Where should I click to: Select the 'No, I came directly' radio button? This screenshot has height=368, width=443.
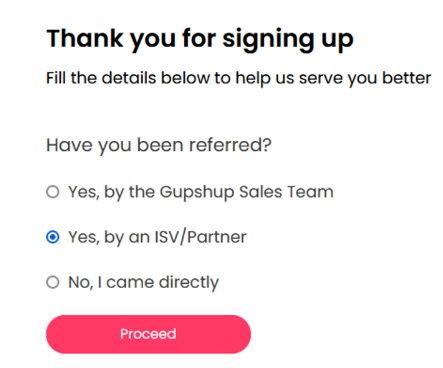(x=53, y=282)
